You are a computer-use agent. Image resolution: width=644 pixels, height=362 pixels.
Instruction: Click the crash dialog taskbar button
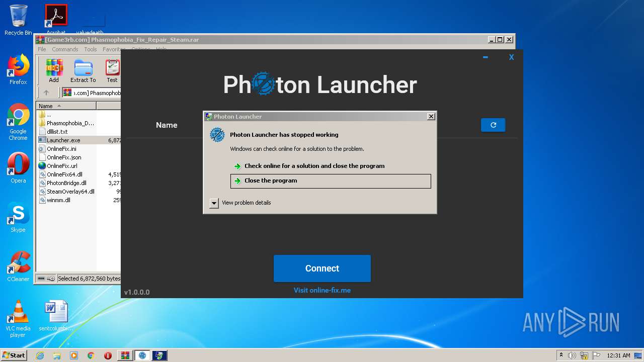[x=159, y=355]
